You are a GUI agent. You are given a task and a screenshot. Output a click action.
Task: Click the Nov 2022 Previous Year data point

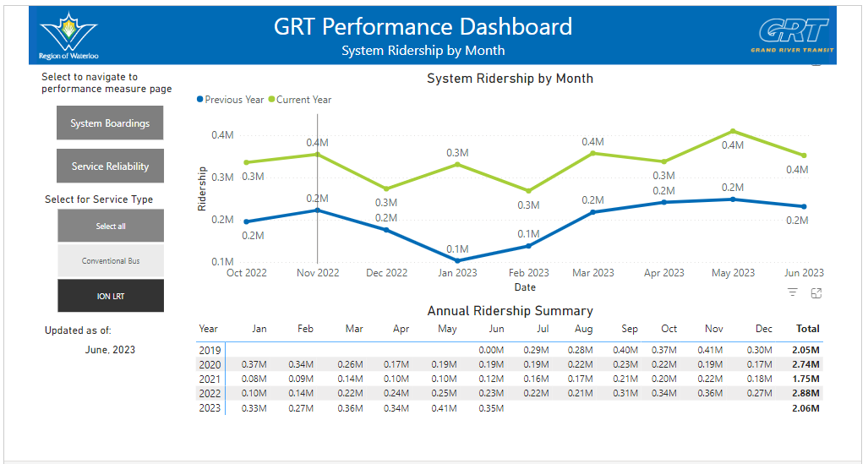[x=317, y=210]
